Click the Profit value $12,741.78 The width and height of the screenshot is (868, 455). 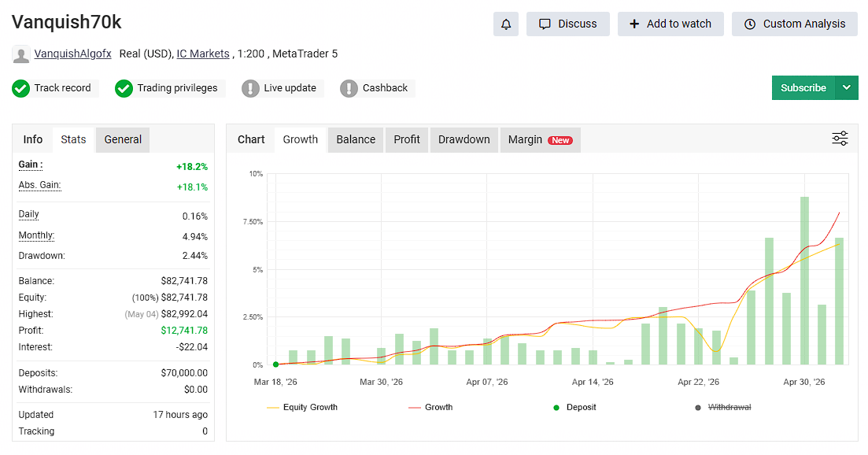(x=184, y=331)
